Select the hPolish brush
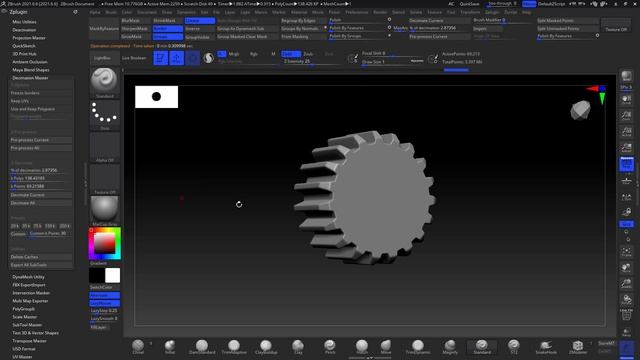This screenshot has width=640, height=360. click(x=362, y=347)
